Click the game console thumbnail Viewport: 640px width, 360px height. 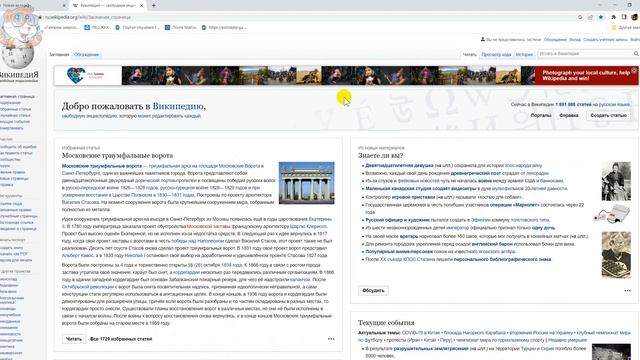pos(611,214)
